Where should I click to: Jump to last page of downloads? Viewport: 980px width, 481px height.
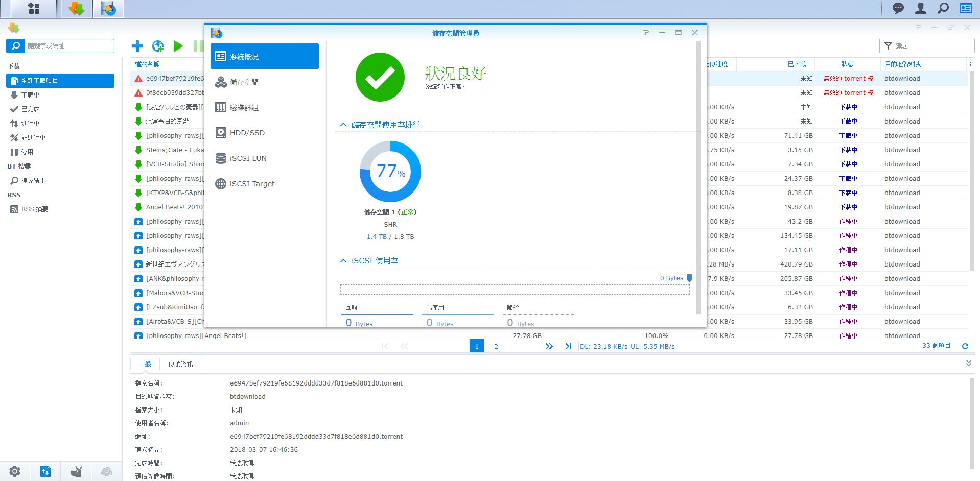pyautogui.click(x=568, y=346)
